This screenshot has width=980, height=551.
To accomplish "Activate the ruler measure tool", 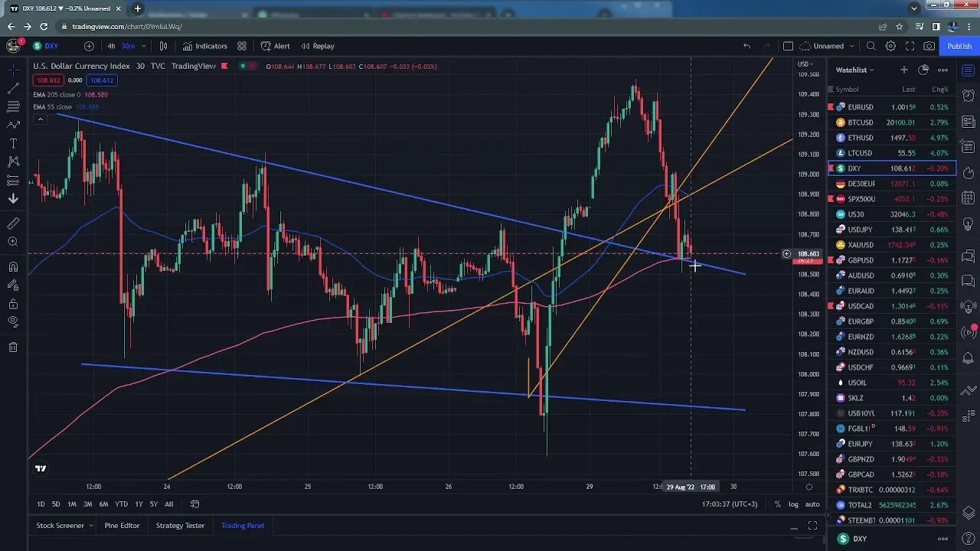I will coord(13,223).
